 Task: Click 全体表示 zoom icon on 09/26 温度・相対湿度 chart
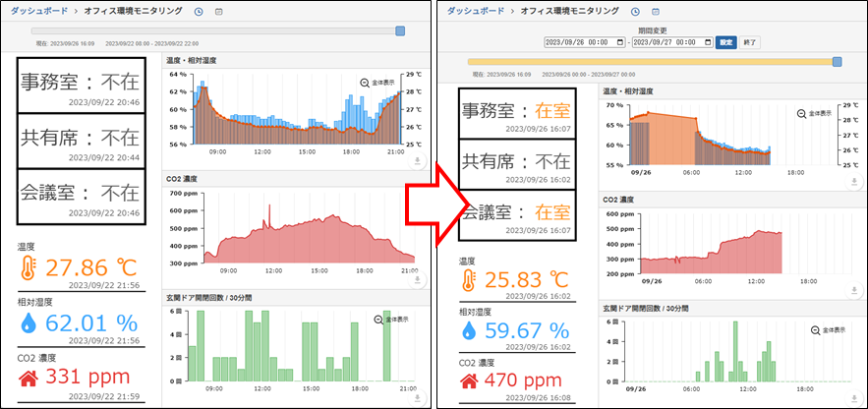[x=801, y=113]
